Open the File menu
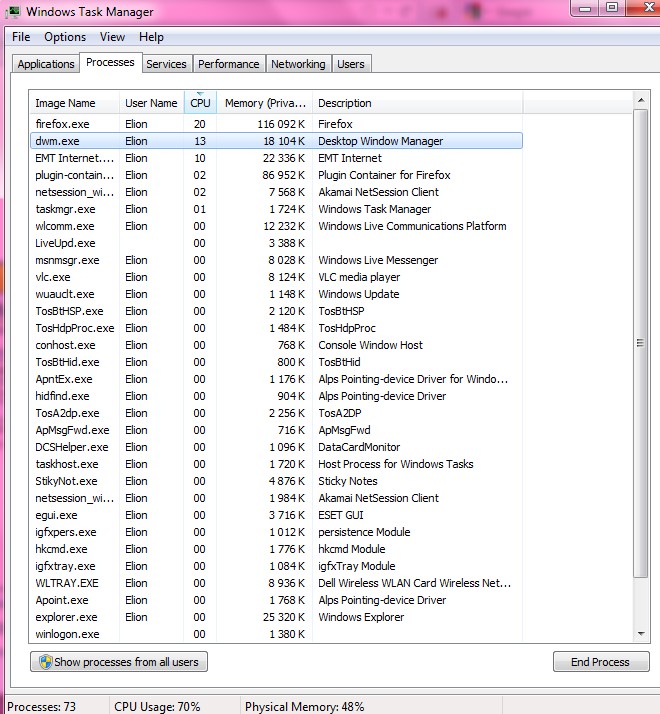 (21, 37)
